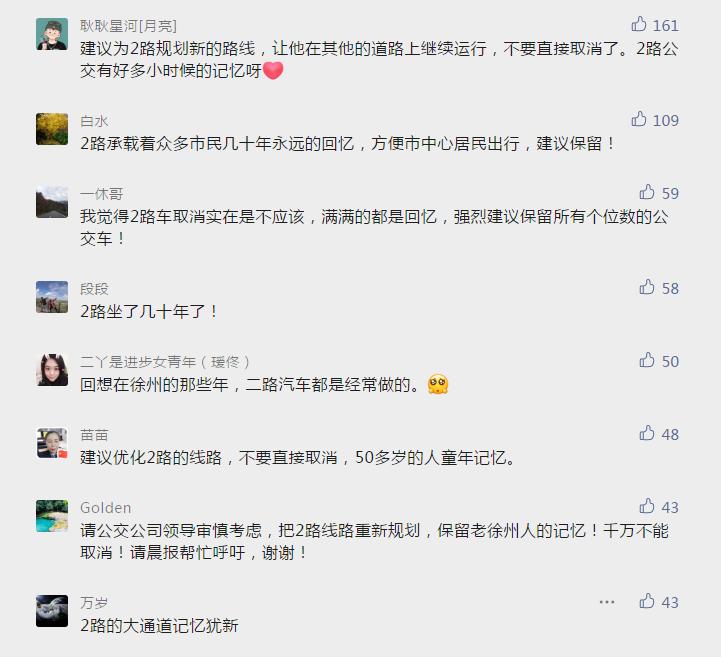Click username 耿耿星河[月亮]
This screenshot has width=721, height=657.
(128, 25)
